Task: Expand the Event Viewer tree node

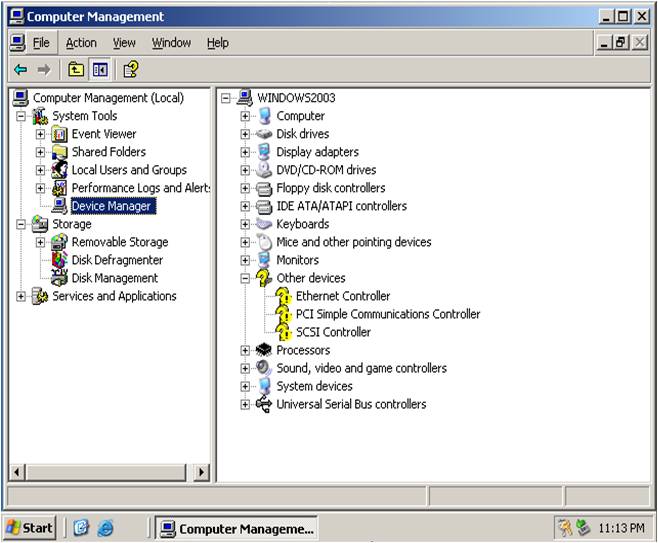Action: coord(41,134)
